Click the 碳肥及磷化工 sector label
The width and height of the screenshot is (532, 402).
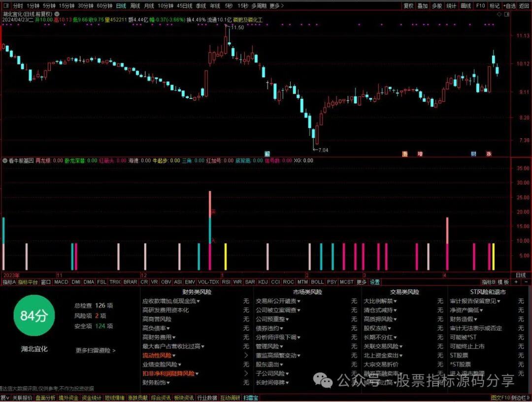pyautogui.click(x=248, y=20)
